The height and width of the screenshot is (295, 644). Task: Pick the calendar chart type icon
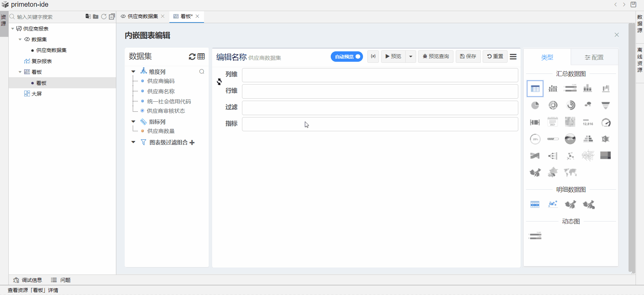click(553, 122)
